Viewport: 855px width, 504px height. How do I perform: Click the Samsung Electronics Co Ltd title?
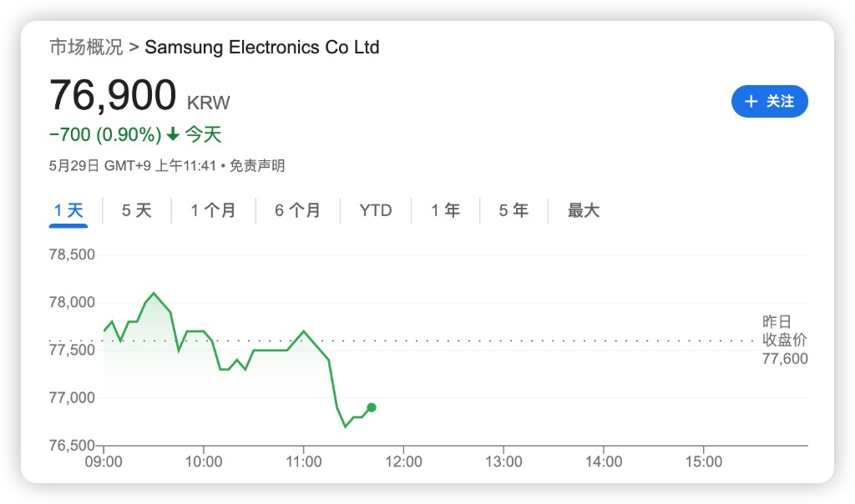coord(262,47)
